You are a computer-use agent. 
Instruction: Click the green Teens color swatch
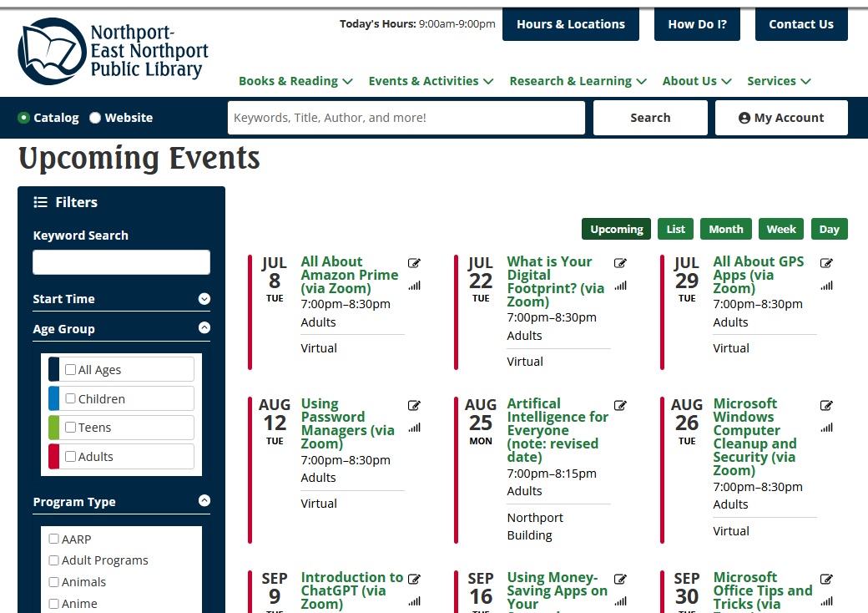pos(53,428)
